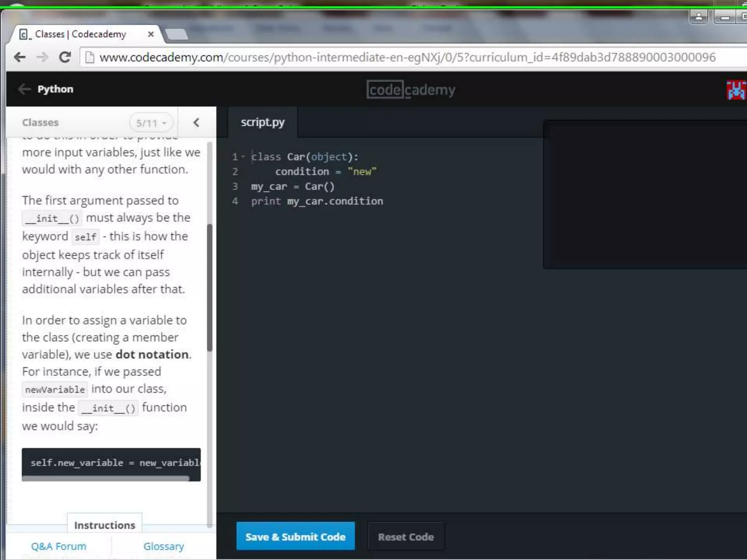Click the Python course title

click(x=55, y=89)
